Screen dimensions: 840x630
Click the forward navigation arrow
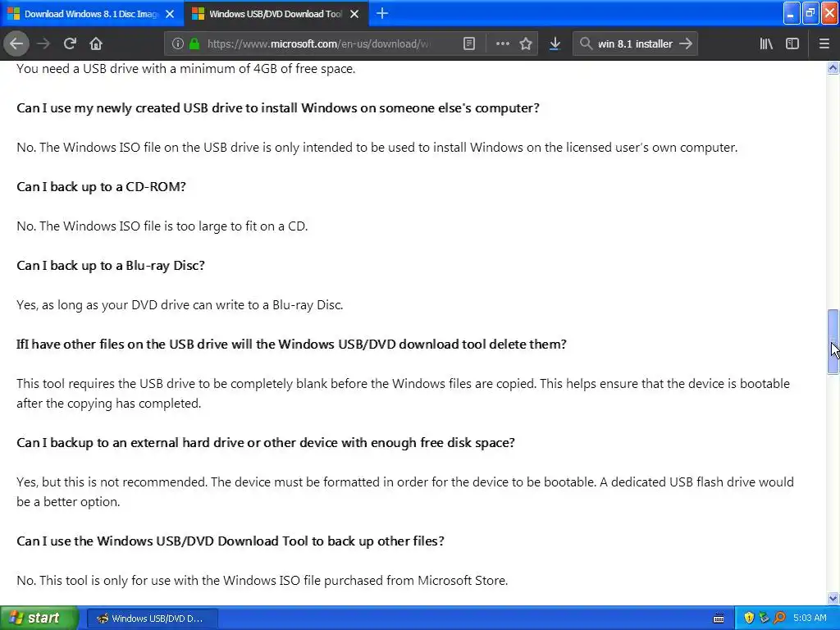point(43,43)
